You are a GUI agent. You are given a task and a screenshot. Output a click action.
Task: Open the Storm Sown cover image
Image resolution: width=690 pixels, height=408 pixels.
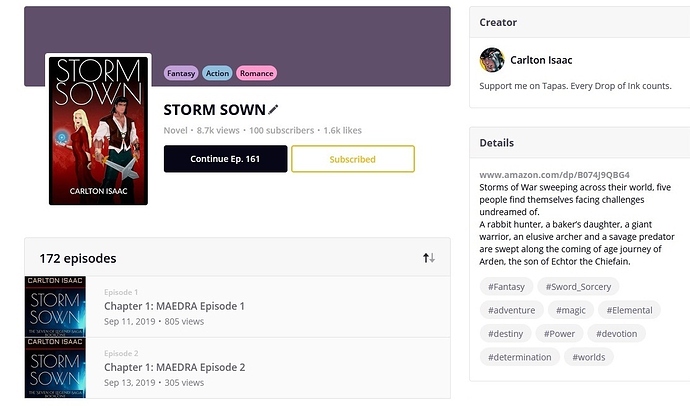pos(98,130)
